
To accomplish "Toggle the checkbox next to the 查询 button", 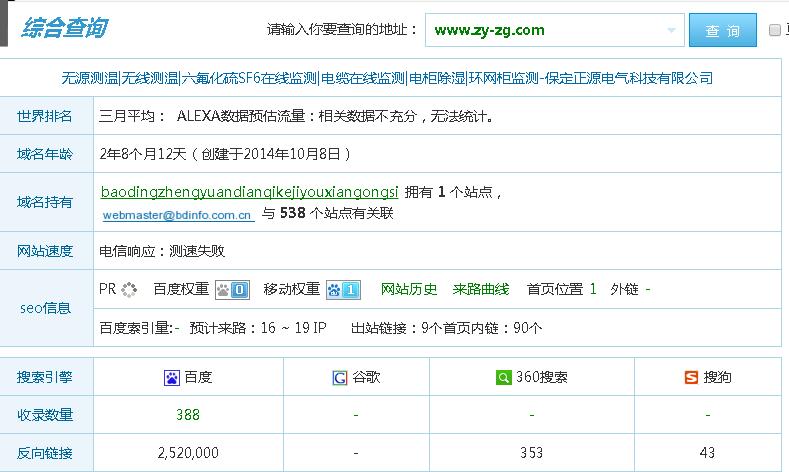I will pos(775,30).
